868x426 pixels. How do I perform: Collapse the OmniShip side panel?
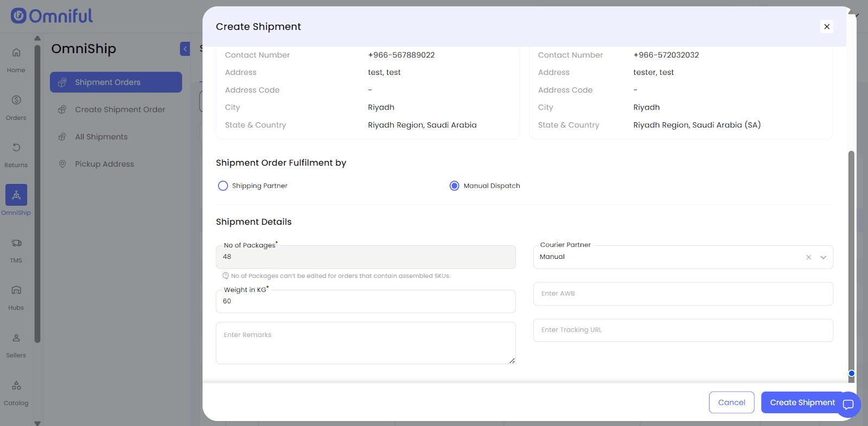(185, 49)
